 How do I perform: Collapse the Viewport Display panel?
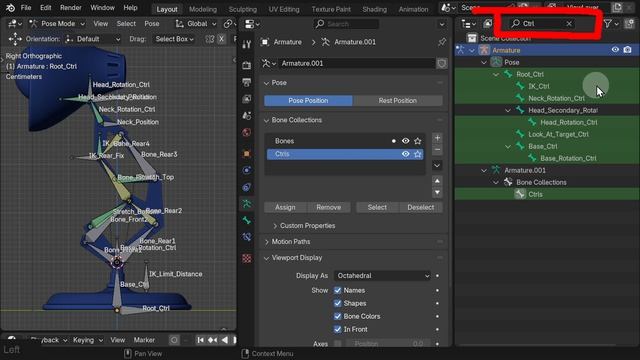(266, 258)
